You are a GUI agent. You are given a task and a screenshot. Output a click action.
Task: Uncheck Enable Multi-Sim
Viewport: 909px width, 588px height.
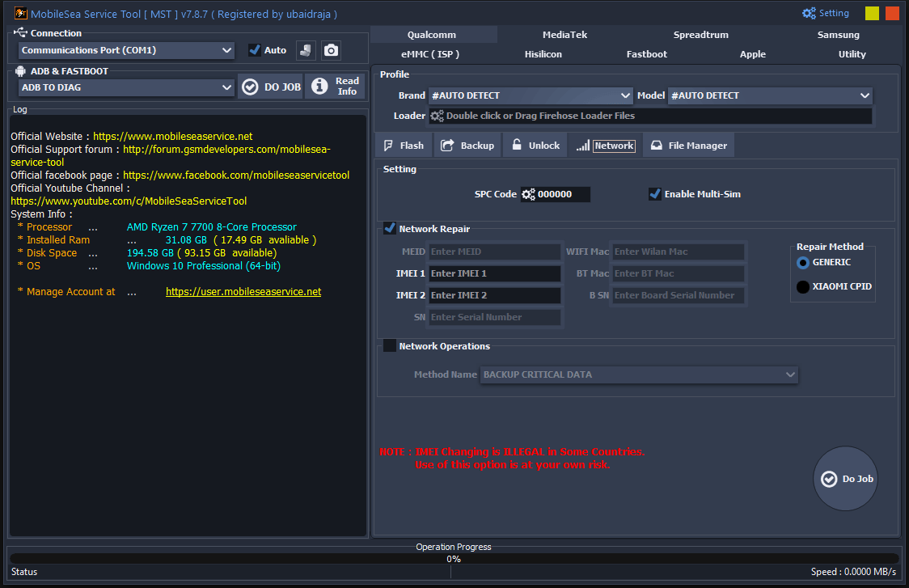[x=654, y=193]
